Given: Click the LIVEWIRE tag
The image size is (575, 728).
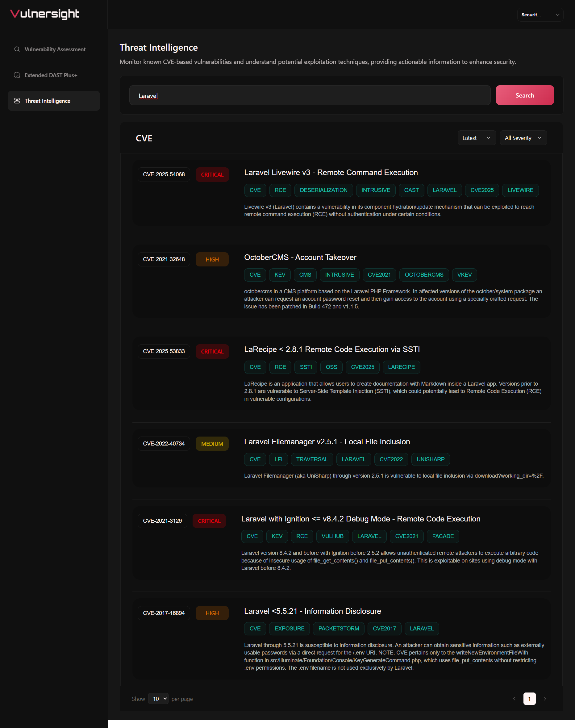Looking at the screenshot, I should (520, 190).
